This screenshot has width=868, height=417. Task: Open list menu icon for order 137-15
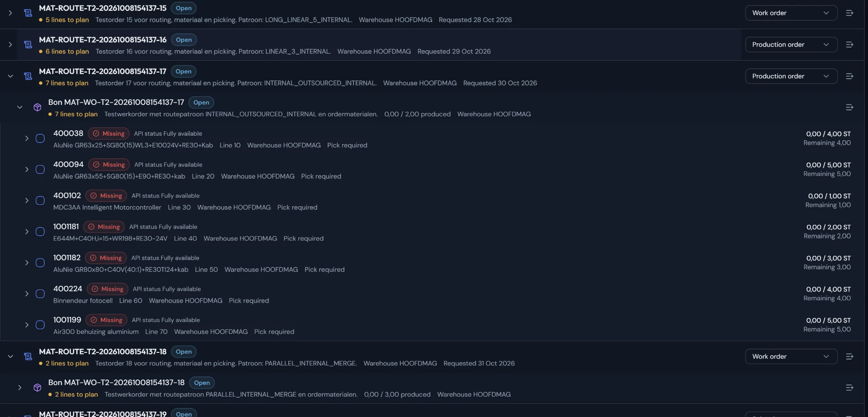coord(849,13)
